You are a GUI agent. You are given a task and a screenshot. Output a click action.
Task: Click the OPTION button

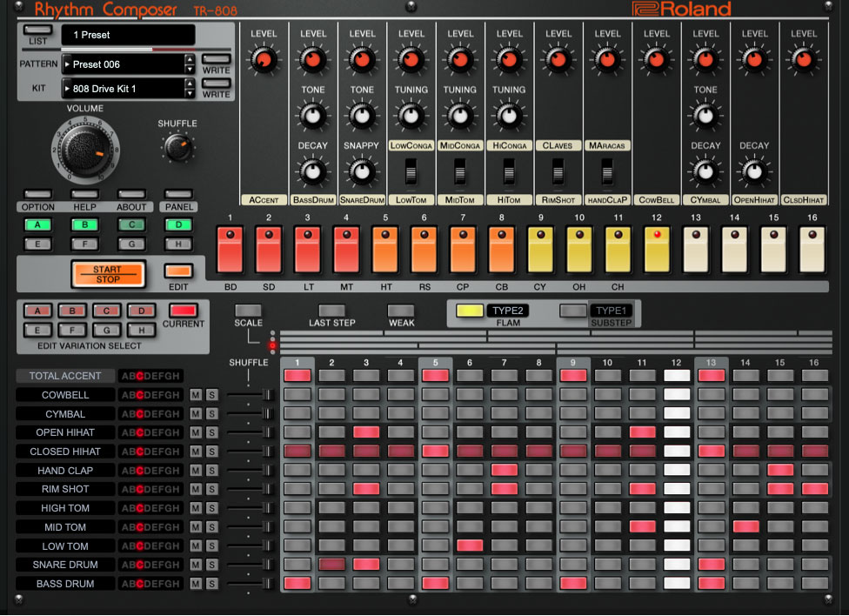tap(38, 193)
